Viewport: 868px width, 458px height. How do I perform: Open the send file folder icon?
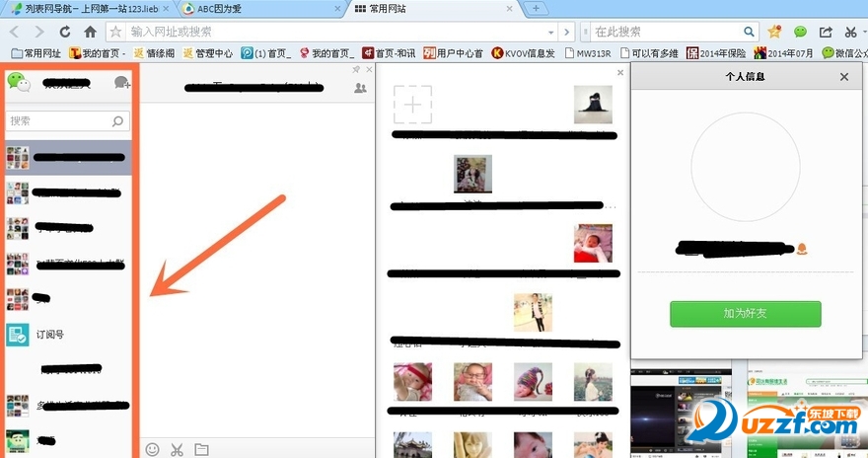click(201, 449)
